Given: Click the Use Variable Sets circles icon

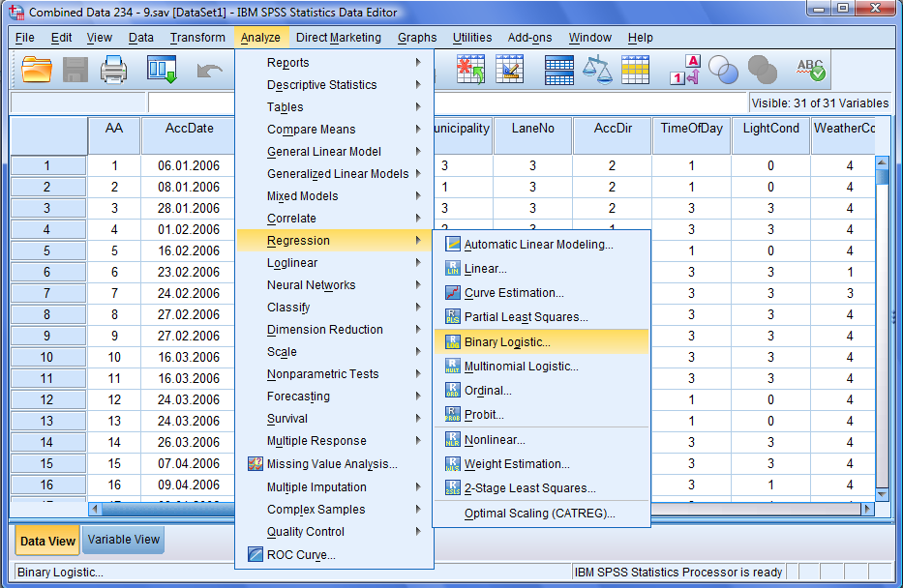Looking at the screenshot, I should point(723,71).
